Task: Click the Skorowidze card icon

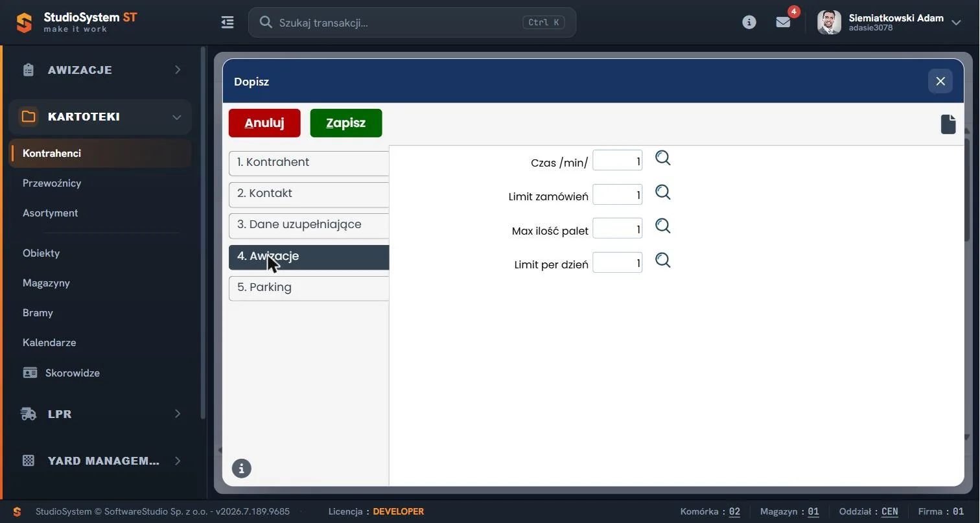Action: pyautogui.click(x=30, y=373)
